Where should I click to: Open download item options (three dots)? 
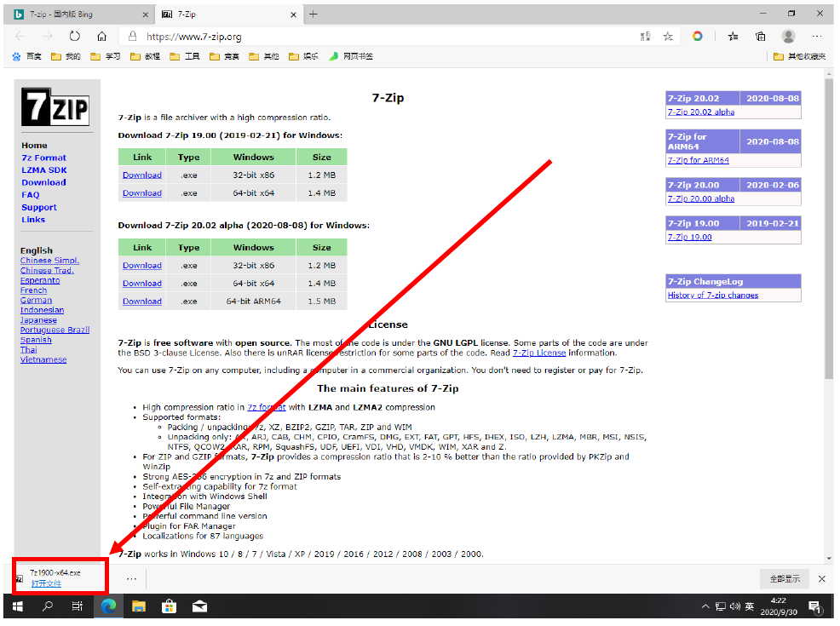[131, 578]
